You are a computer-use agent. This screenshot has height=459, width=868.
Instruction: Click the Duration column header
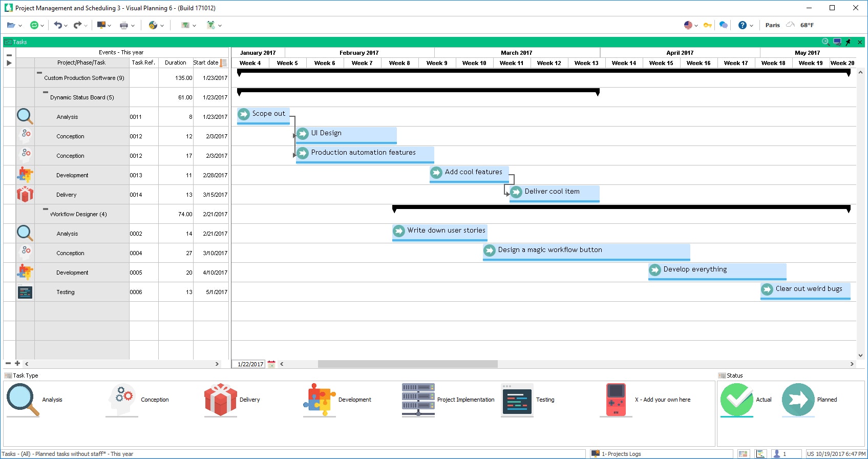175,63
